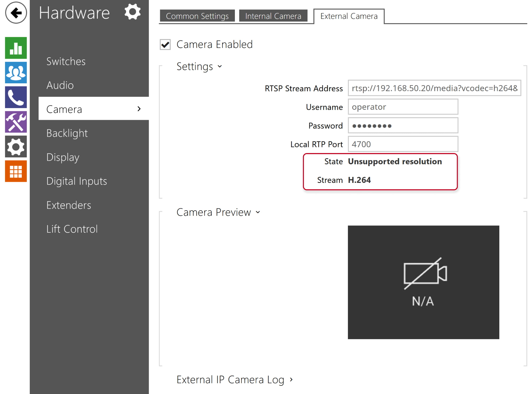
Task: Open the orange grid System icon
Action: [16, 171]
